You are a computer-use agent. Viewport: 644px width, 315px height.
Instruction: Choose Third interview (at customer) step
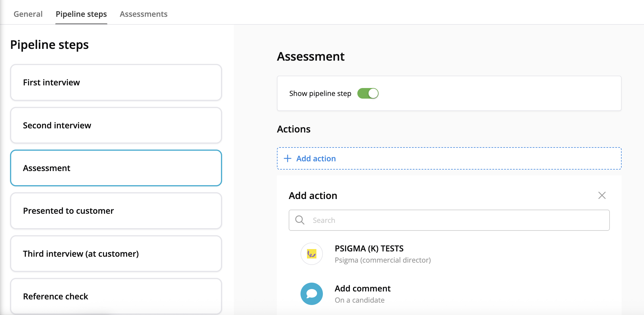click(x=116, y=253)
